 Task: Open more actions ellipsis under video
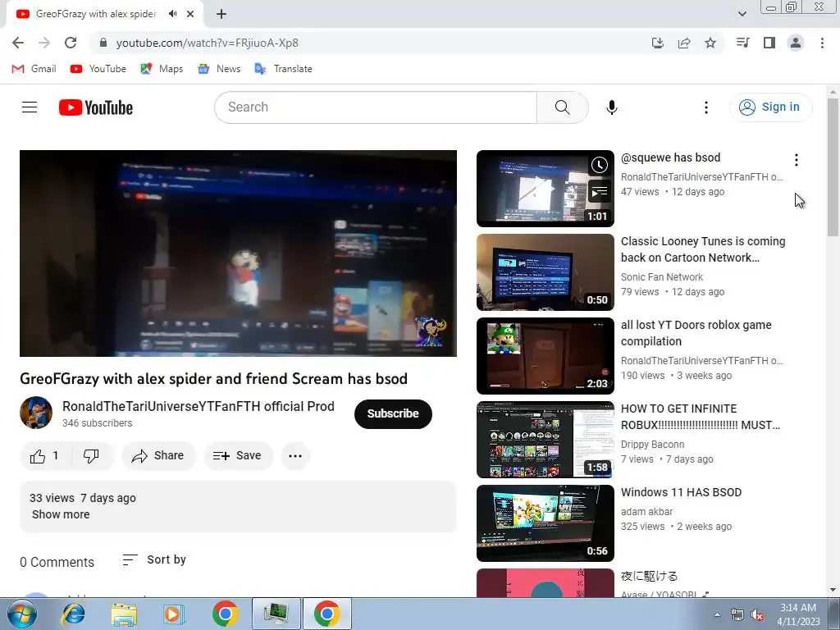pyautogui.click(x=295, y=456)
